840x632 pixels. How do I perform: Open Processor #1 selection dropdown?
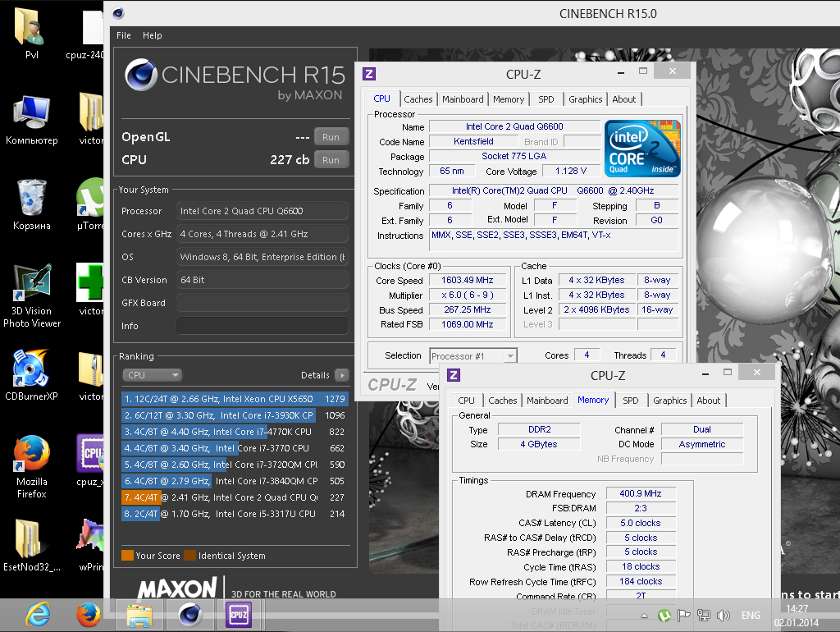coord(473,356)
